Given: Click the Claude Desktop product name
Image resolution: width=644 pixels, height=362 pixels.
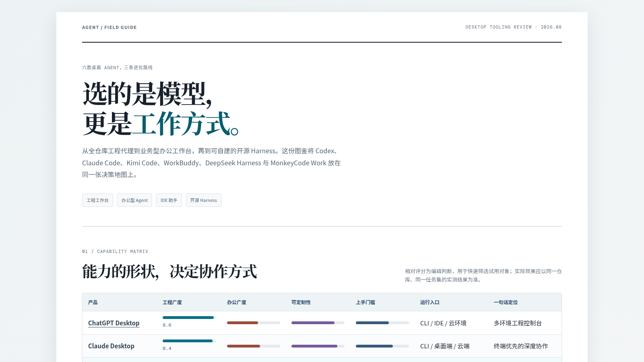Looking at the screenshot, I should click(x=111, y=346).
